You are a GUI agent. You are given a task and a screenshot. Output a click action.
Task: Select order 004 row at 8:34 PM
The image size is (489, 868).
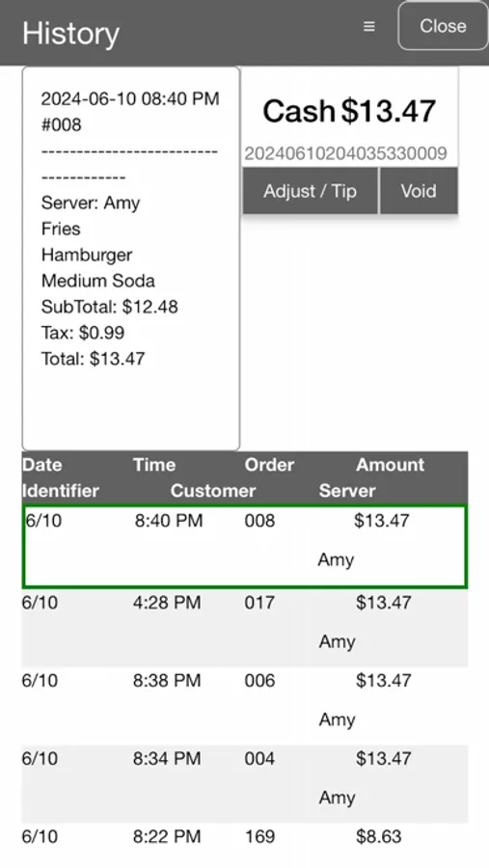(x=245, y=783)
